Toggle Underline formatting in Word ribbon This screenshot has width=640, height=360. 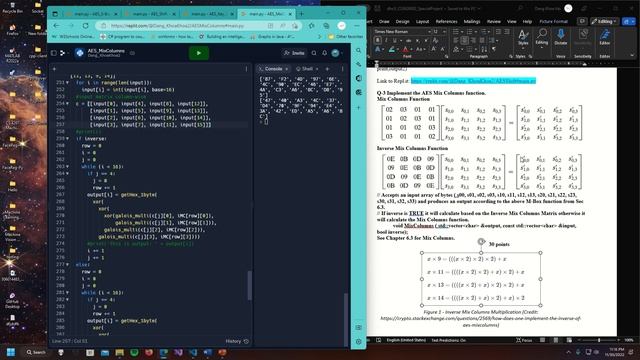pyautogui.click(x=394, y=40)
